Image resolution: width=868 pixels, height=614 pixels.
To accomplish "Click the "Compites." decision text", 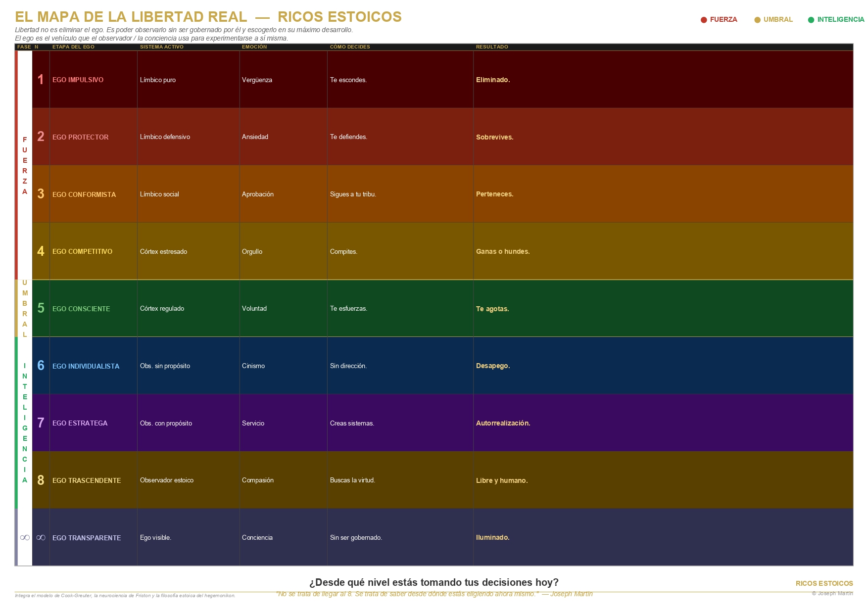I will click(x=343, y=251).
